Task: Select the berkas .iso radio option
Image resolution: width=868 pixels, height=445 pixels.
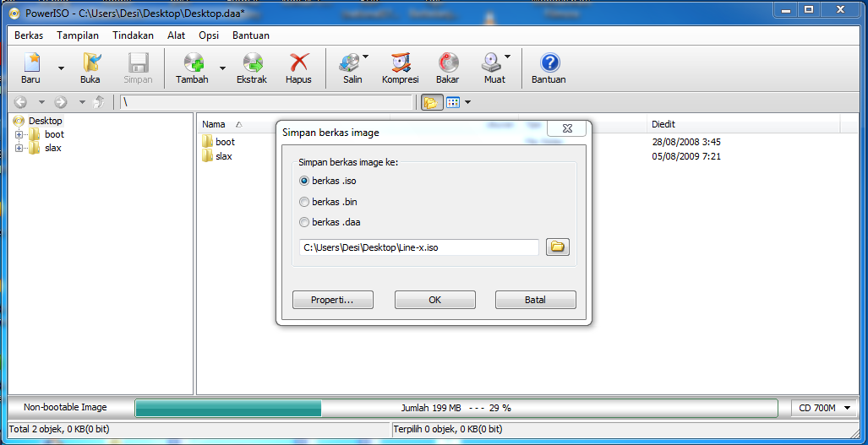Action: point(304,180)
